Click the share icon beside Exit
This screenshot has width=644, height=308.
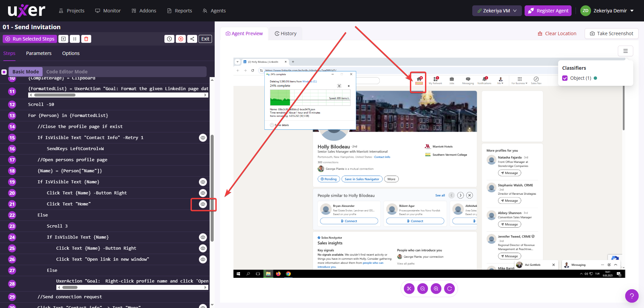(192, 39)
